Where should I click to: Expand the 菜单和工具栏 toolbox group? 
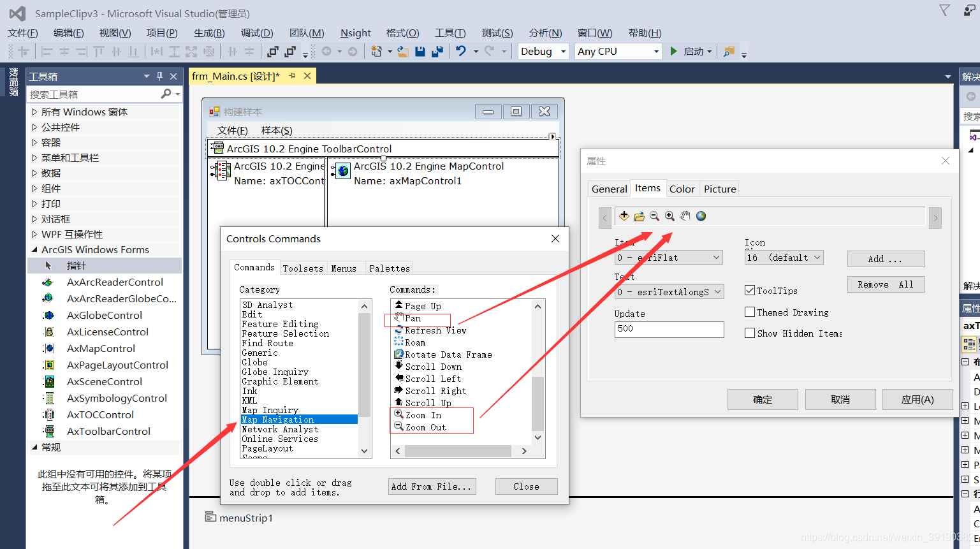[34, 157]
